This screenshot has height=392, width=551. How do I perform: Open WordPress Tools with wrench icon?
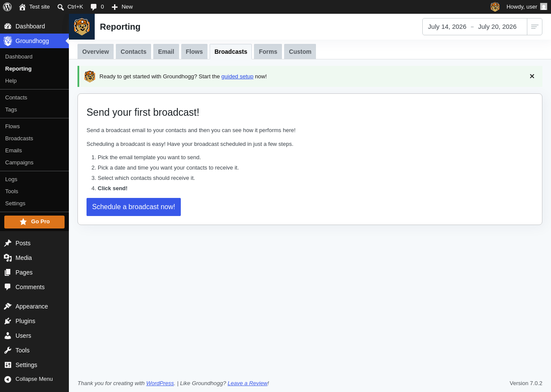34,350
